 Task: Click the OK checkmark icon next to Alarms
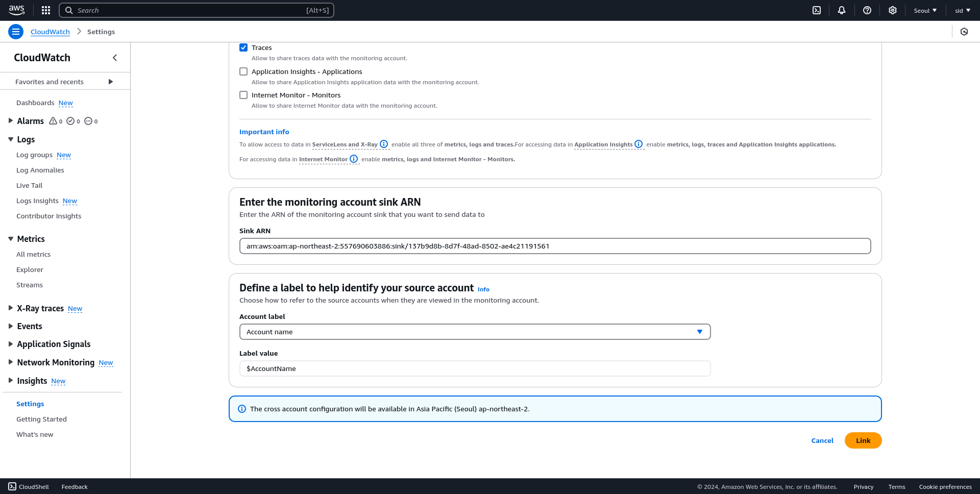point(70,121)
